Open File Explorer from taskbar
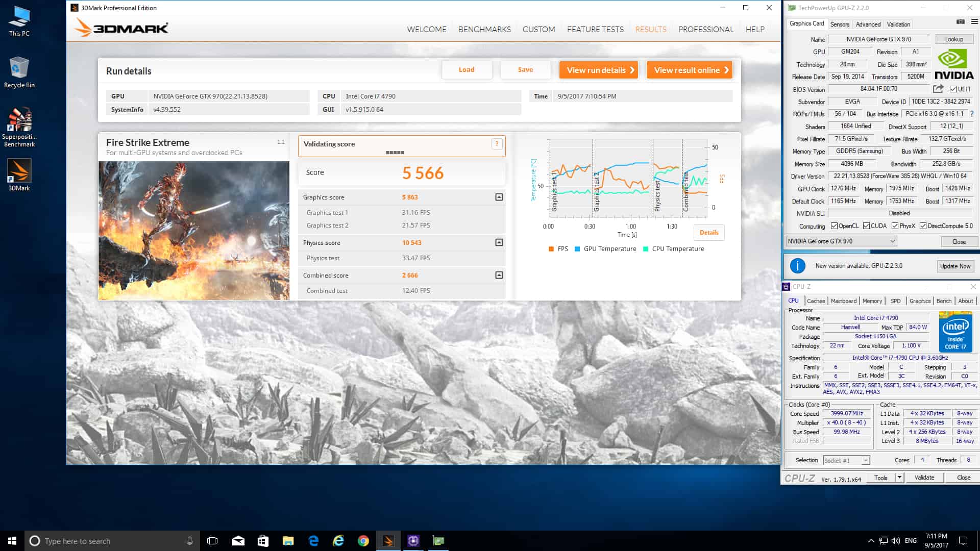The width and height of the screenshot is (980, 551). 288,541
